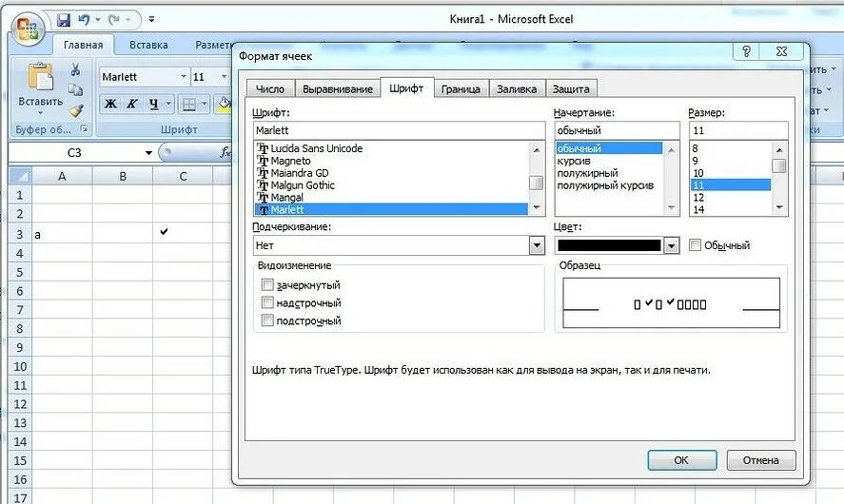Click the black font color swatch
The image size is (844, 504).
coord(609,245)
